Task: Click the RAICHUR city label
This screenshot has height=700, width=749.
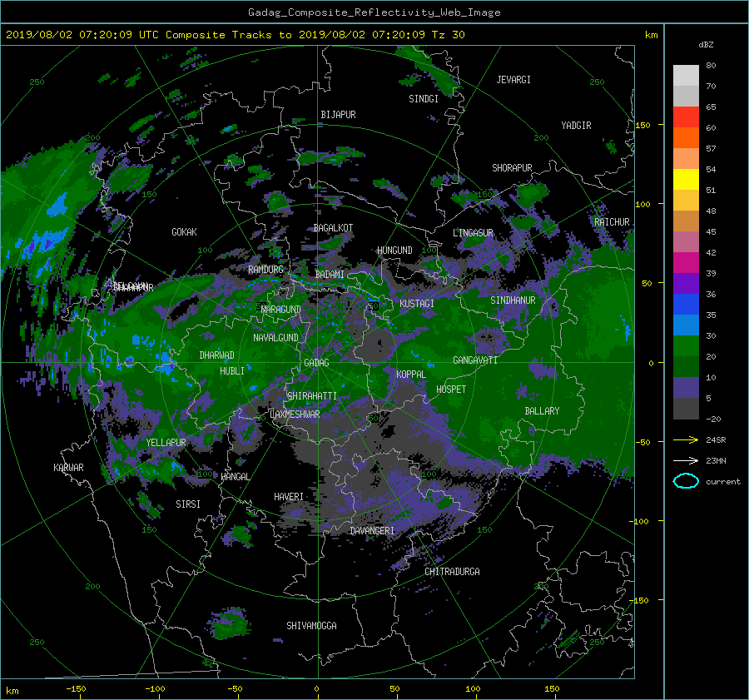Action: tap(612, 222)
